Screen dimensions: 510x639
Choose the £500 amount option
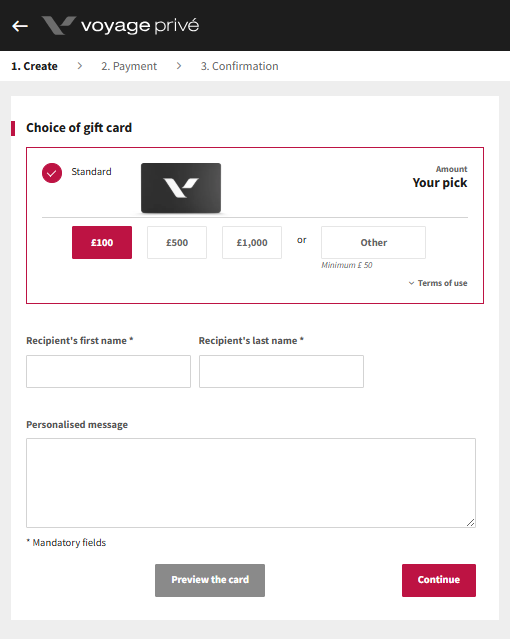[177, 242]
